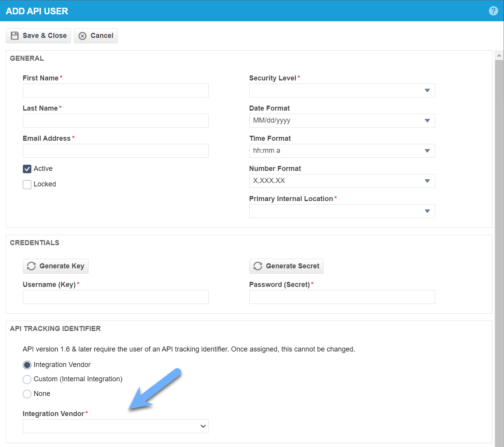Screen dimensions: 504x447
Task: Open the help icon in the title bar
Action: [x=493, y=11]
